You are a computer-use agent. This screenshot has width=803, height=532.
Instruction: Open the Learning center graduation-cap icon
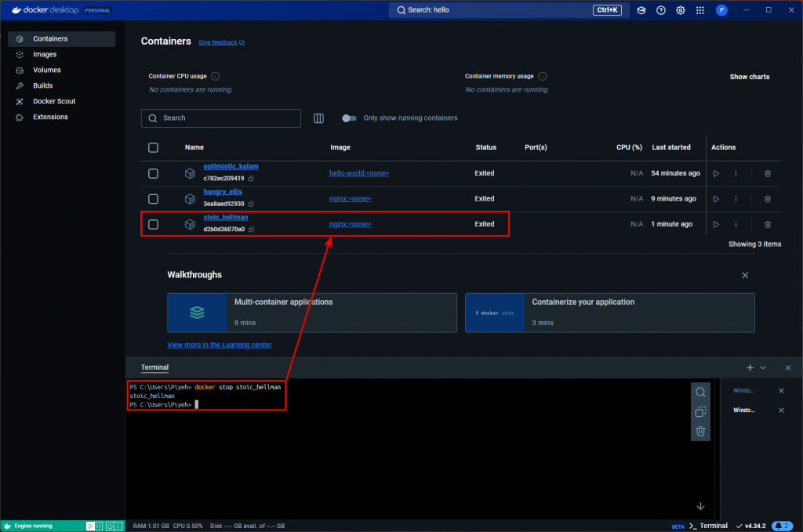(x=641, y=10)
